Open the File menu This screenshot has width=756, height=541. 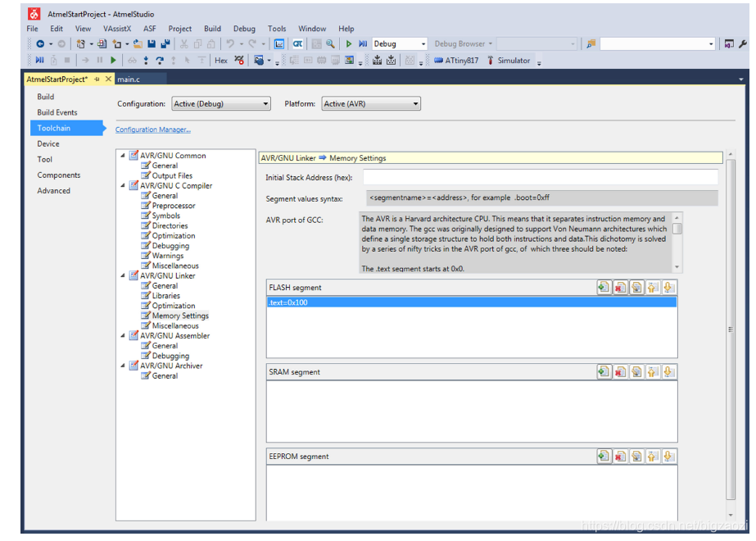[32, 29]
